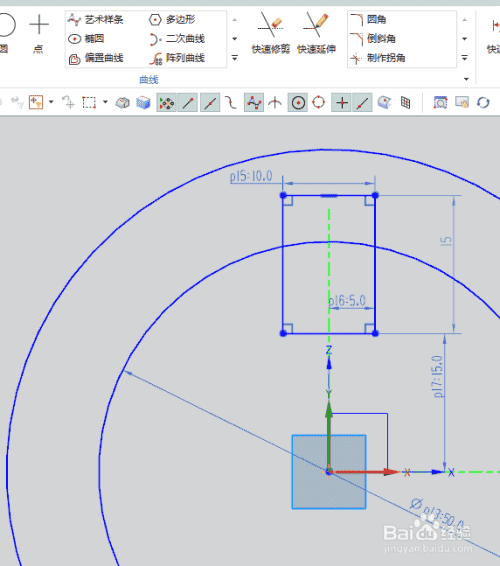The width and height of the screenshot is (500, 566).
Task: Choose the Ellipse (椭圆) tool
Action: coord(86,39)
